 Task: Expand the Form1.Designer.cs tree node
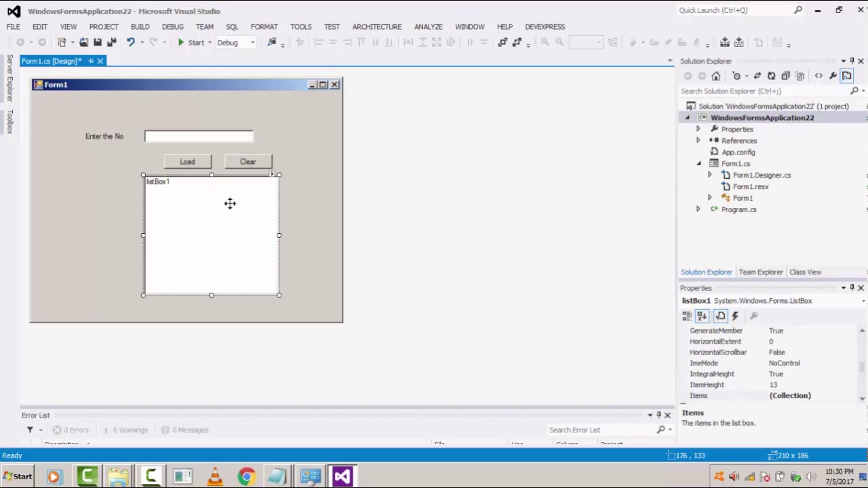(709, 175)
